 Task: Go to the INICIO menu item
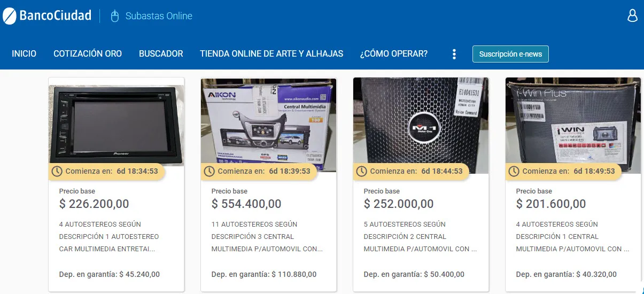(24, 54)
